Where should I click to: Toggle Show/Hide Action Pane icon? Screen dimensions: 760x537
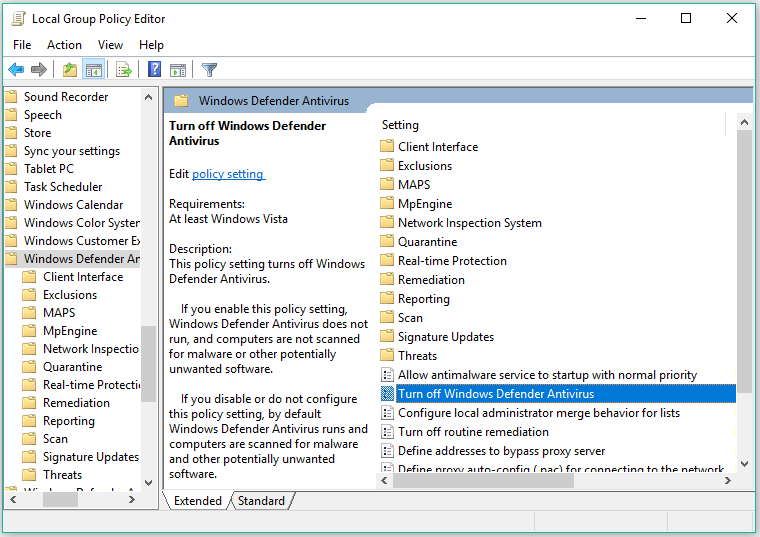pyautogui.click(x=178, y=70)
